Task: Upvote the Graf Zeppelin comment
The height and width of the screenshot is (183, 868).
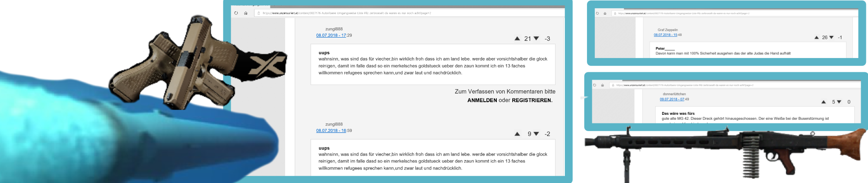Action: click(x=816, y=38)
